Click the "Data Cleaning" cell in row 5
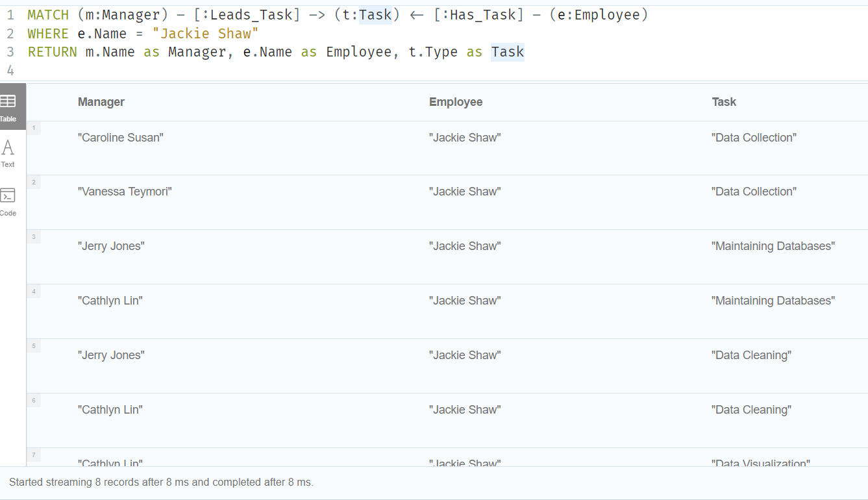868x500 pixels. click(751, 355)
